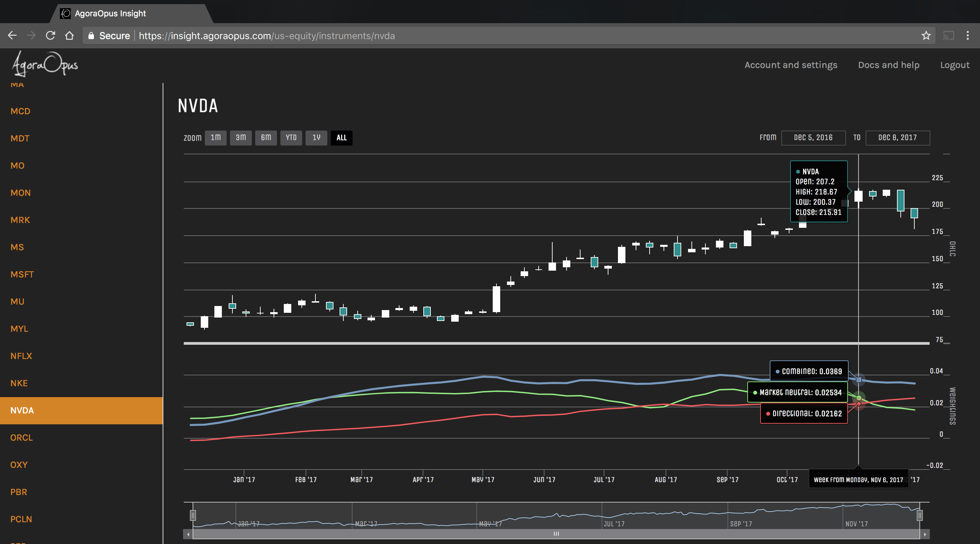This screenshot has height=544, width=980.
Task: Select MRK in the instrument list
Action: (20, 220)
